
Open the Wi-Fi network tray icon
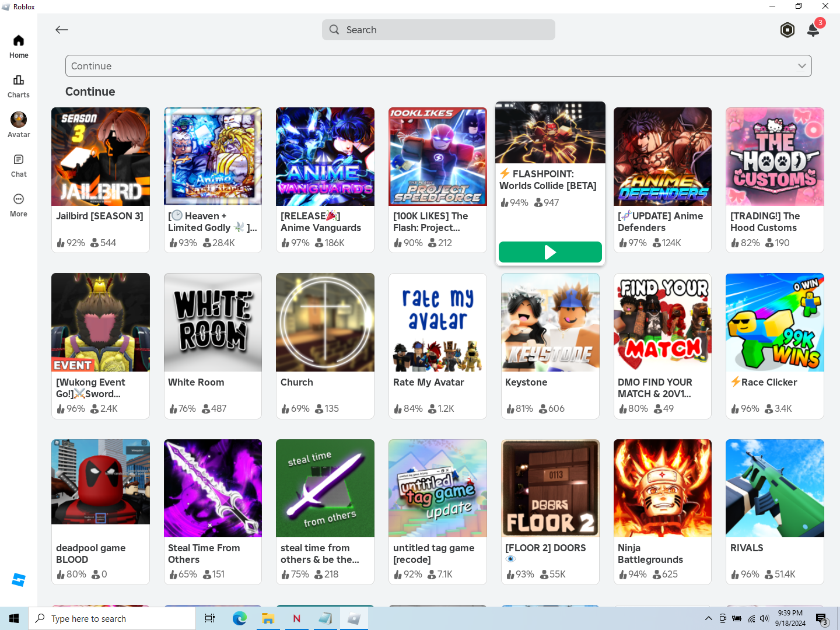pos(751,618)
